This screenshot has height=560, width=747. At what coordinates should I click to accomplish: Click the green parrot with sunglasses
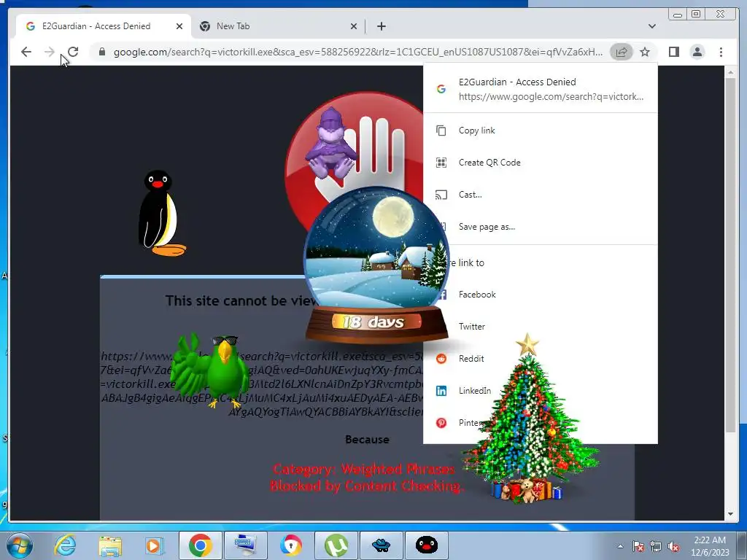coord(210,371)
